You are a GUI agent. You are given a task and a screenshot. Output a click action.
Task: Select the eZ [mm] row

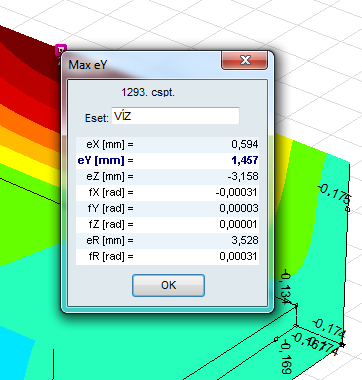pos(167,176)
